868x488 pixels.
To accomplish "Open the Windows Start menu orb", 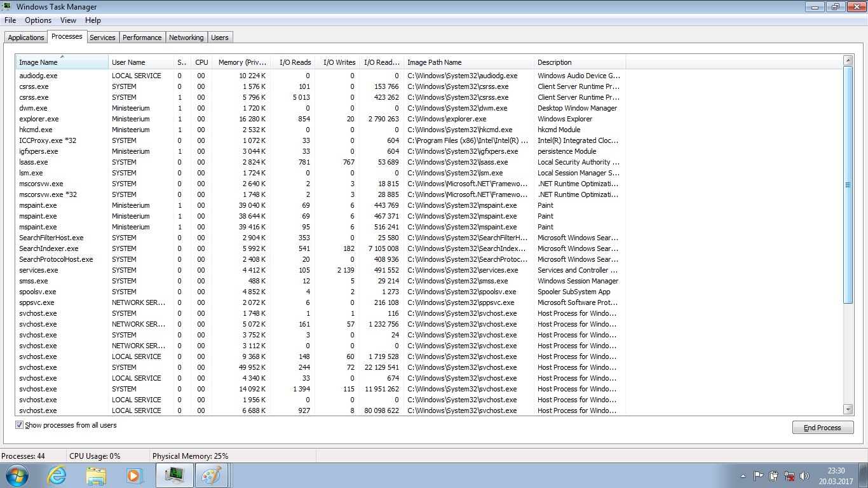I will click(17, 475).
